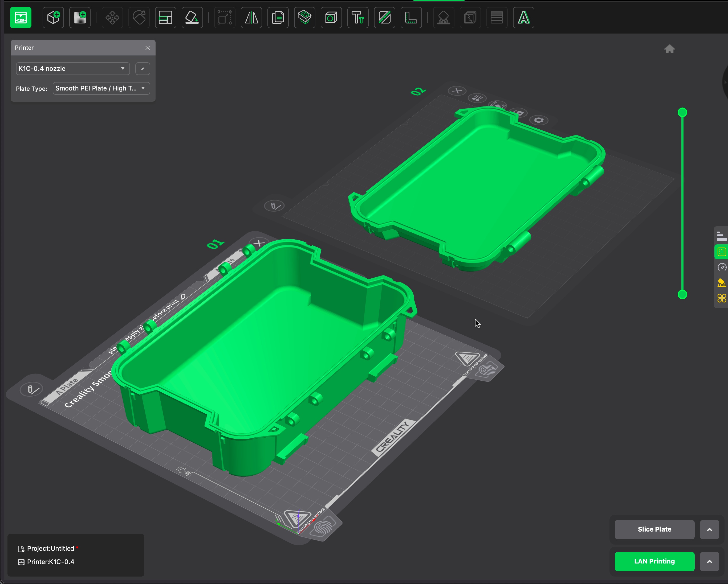Click the LAN Printing button
Screen dimensions: 728x584
tap(654, 562)
